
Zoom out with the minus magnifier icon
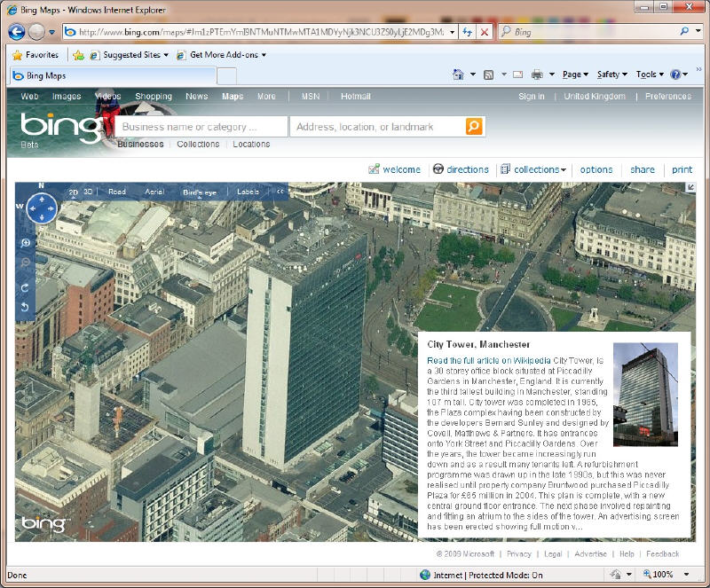click(26, 263)
